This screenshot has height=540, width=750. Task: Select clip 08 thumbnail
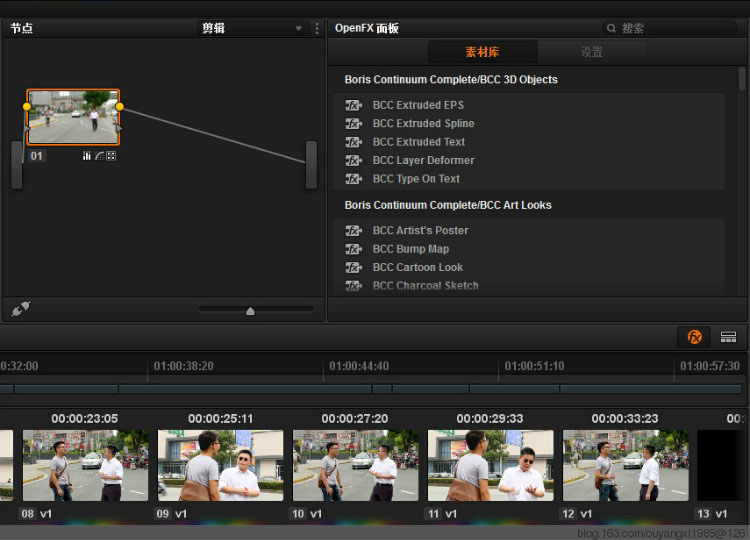(x=86, y=465)
